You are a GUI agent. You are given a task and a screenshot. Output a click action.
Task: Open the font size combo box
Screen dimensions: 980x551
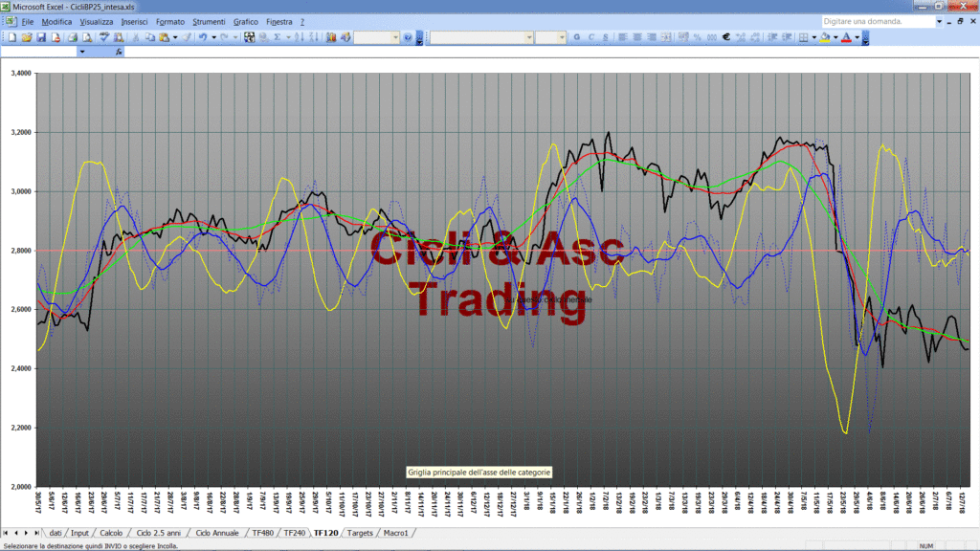pos(550,37)
